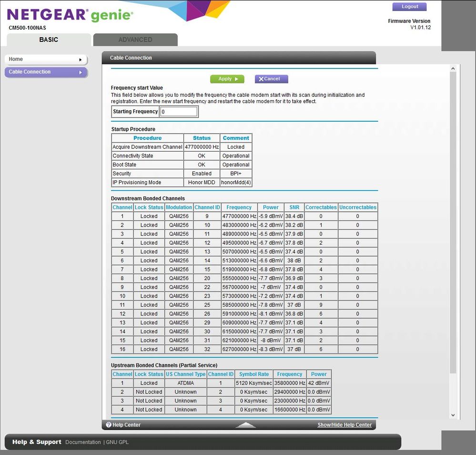The image size is (476, 455).
Task: Click the Comment column header
Action: tap(236, 138)
